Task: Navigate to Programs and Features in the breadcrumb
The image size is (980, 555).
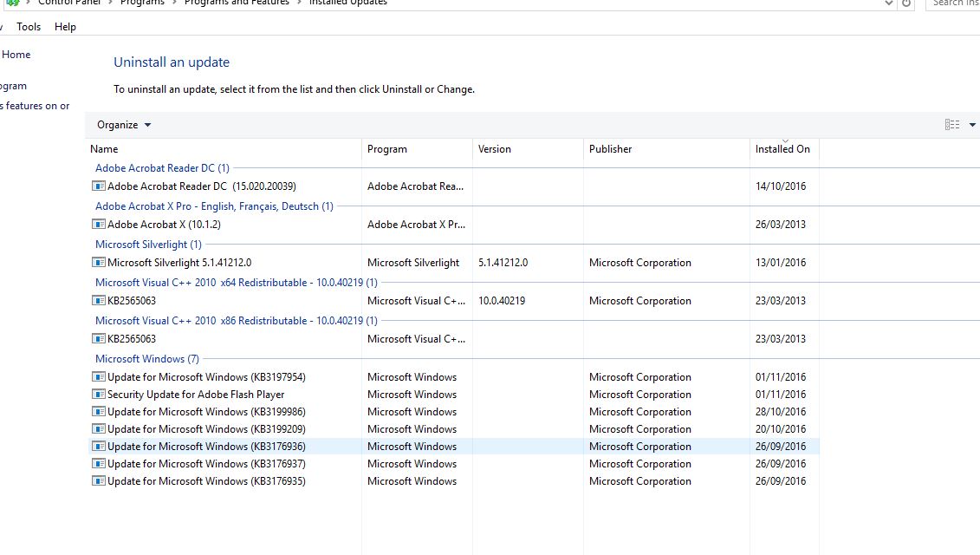Action: (237, 3)
